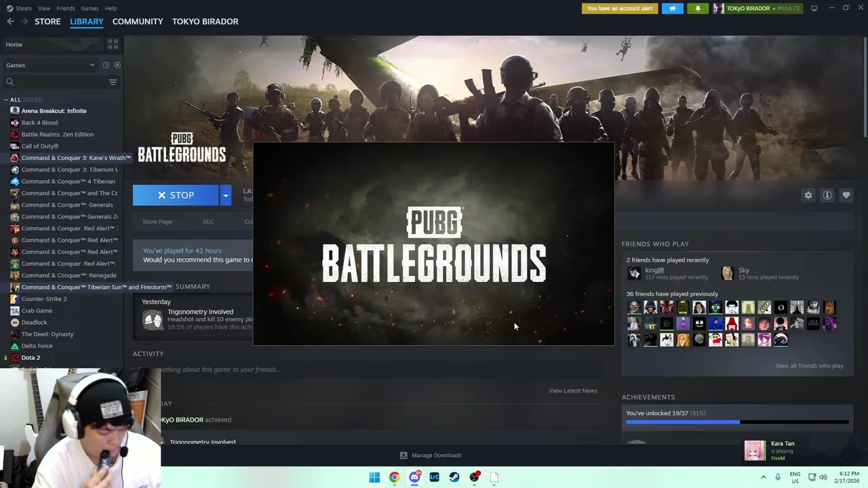868x488 pixels.
Task: Click the Trigonometry Involved achievement icon
Action: pyautogui.click(x=153, y=319)
